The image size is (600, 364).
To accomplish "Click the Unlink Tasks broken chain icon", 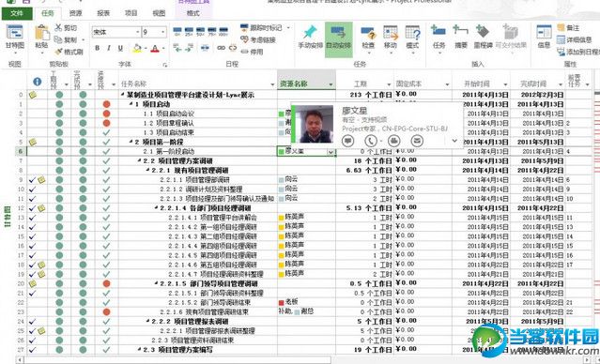I will [233, 48].
